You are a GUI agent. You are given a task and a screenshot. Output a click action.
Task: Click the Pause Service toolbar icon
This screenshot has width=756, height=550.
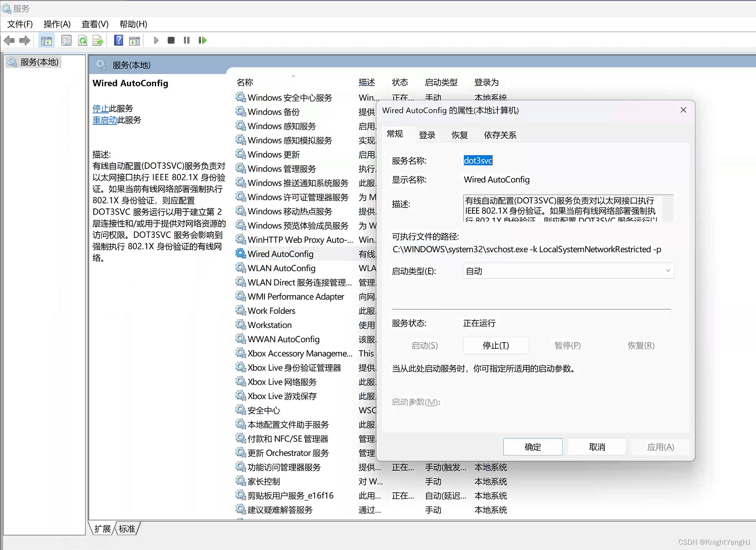click(x=187, y=40)
